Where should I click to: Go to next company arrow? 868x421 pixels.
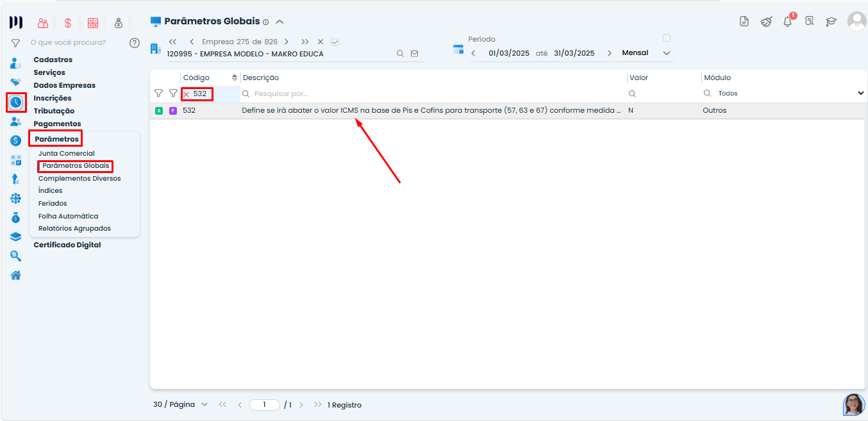tap(287, 42)
